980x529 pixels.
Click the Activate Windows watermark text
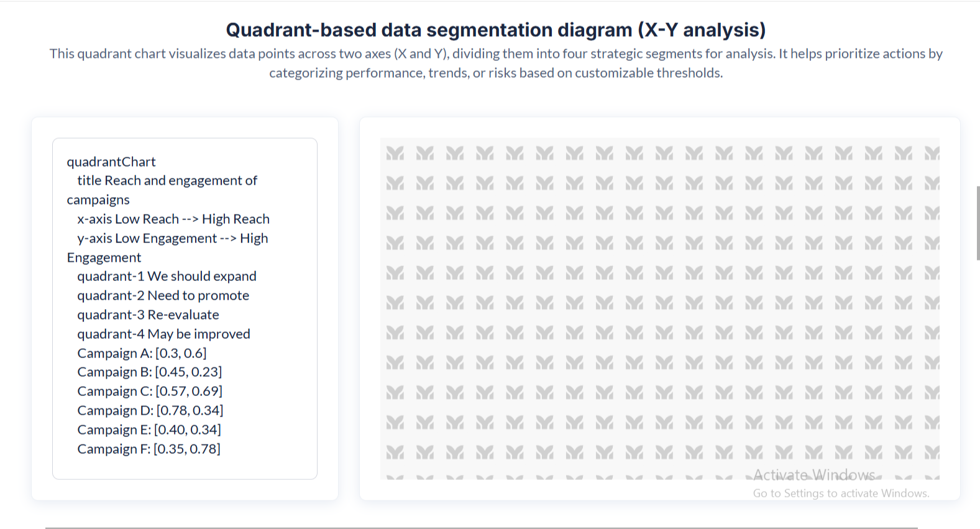813,476
